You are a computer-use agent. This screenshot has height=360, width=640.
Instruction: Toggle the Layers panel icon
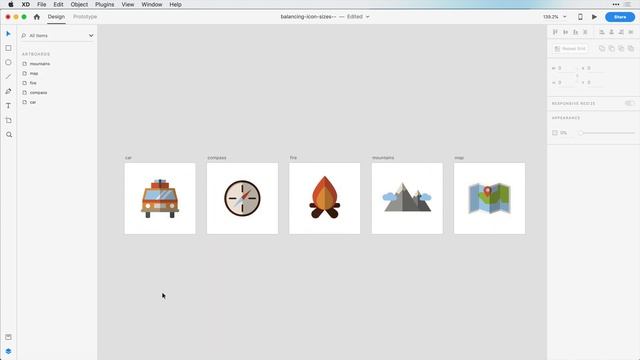click(x=8, y=351)
